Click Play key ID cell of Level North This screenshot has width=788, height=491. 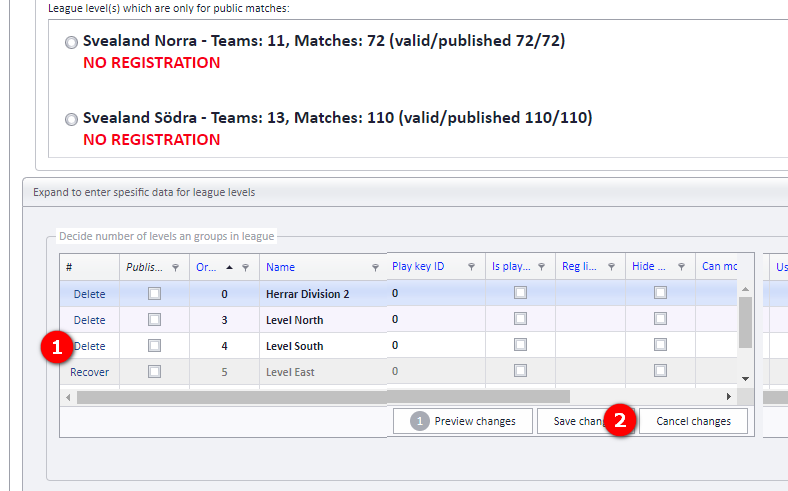point(436,319)
